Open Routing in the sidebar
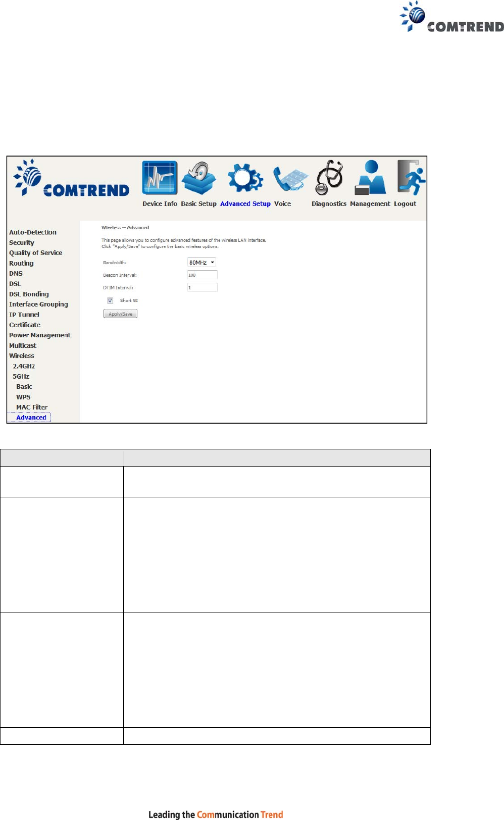This screenshot has width=504, height=820. coord(21,264)
